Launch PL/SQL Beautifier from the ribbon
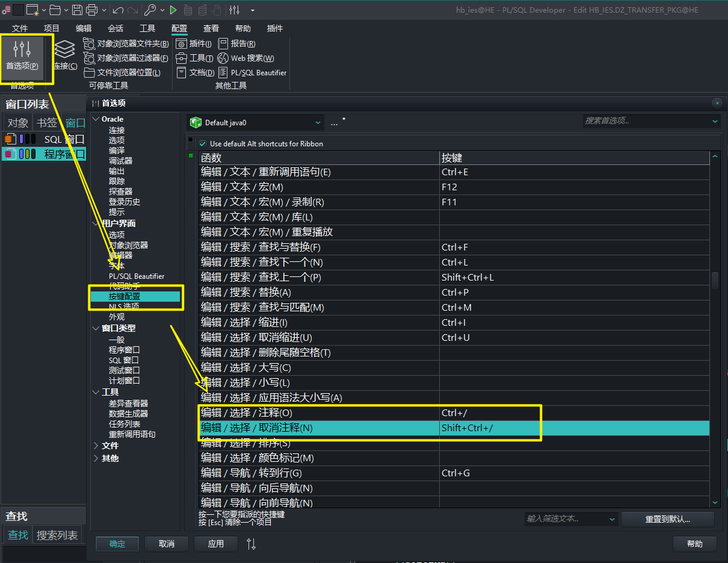Screen dimensions: 728x563 252,72
